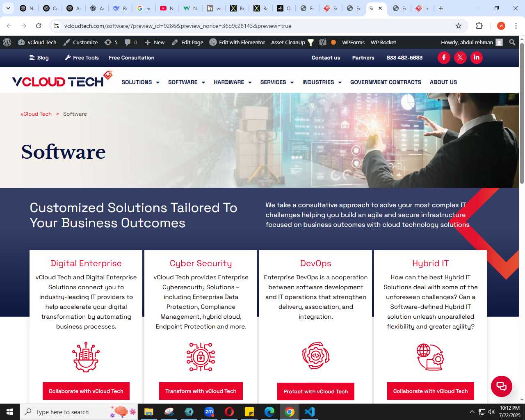Viewport: 525px width, 420px height.
Task: Open the Contact us link
Action: point(326,58)
